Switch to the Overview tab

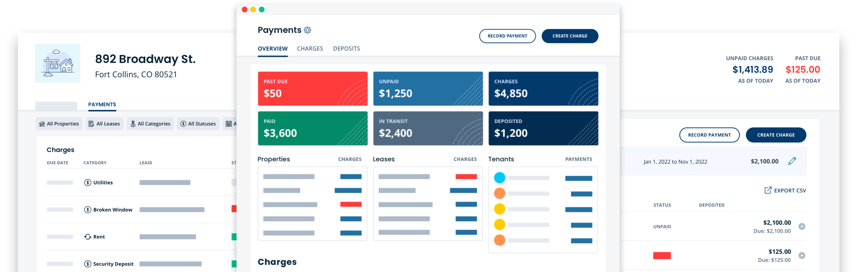coord(273,49)
